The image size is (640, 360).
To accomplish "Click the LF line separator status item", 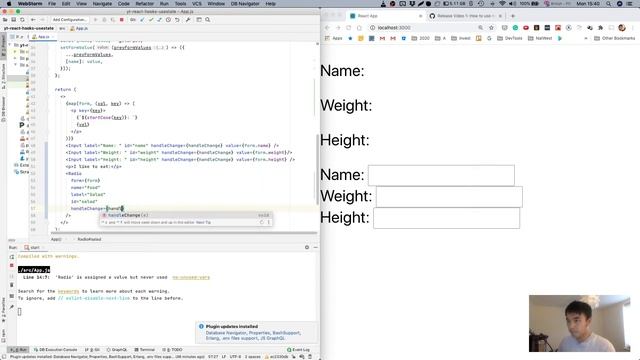I will (224, 357).
